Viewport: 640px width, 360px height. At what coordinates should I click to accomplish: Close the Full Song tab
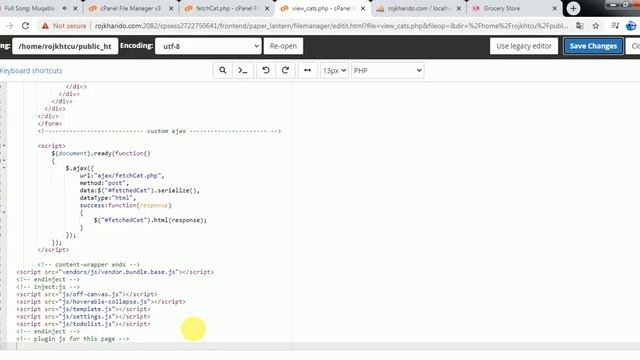point(76,8)
